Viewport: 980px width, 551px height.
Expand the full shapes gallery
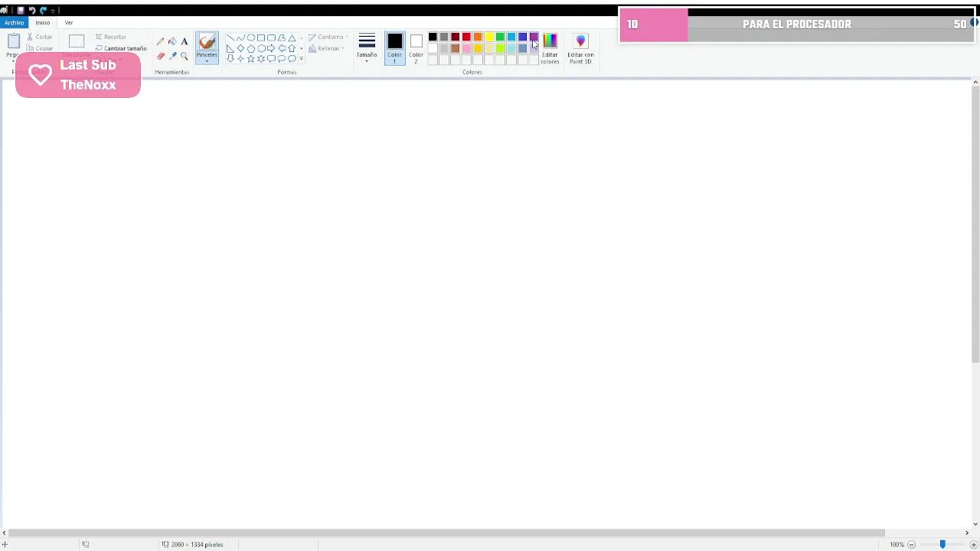coord(301,58)
